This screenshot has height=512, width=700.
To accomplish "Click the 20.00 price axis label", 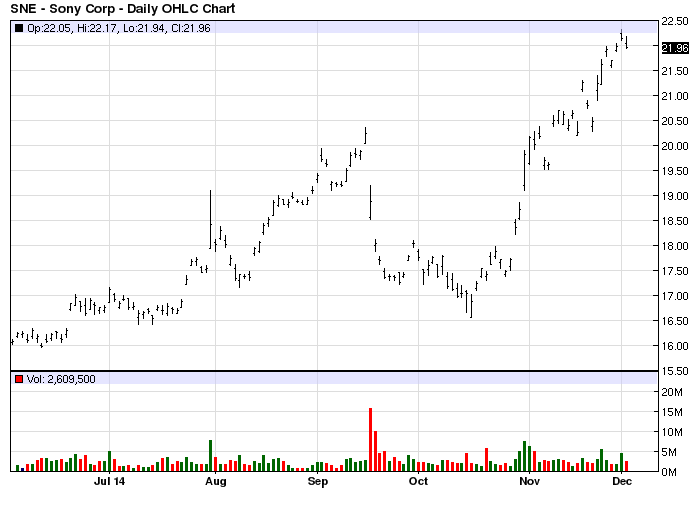I will click(x=675, y=146).
